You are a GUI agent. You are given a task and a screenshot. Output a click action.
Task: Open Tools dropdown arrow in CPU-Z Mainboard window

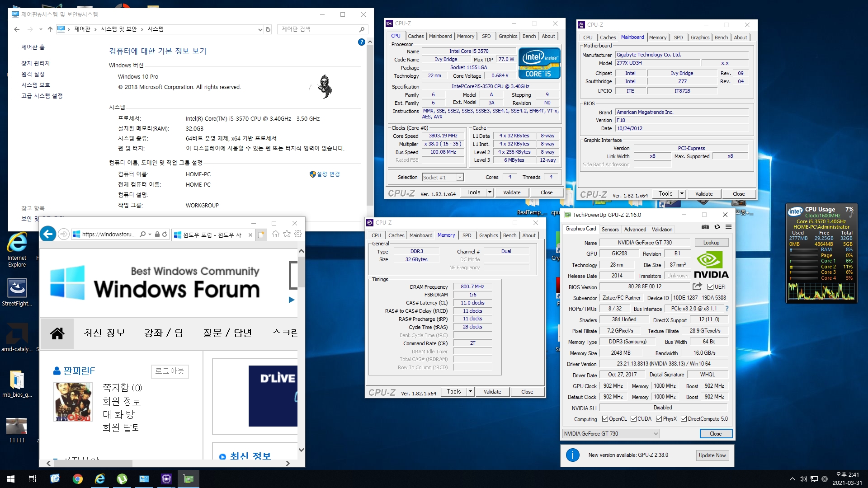click(x=682, y=194)
